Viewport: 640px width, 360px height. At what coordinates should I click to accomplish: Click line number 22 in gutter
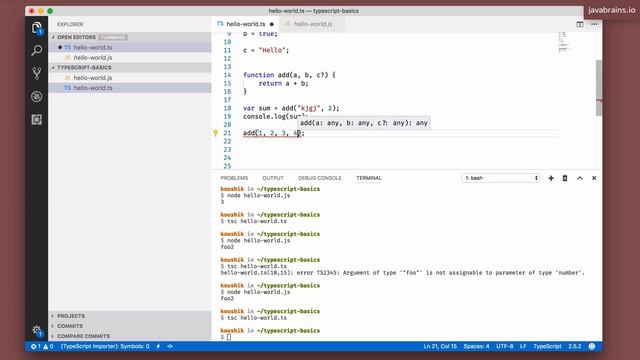click(227, 141)
